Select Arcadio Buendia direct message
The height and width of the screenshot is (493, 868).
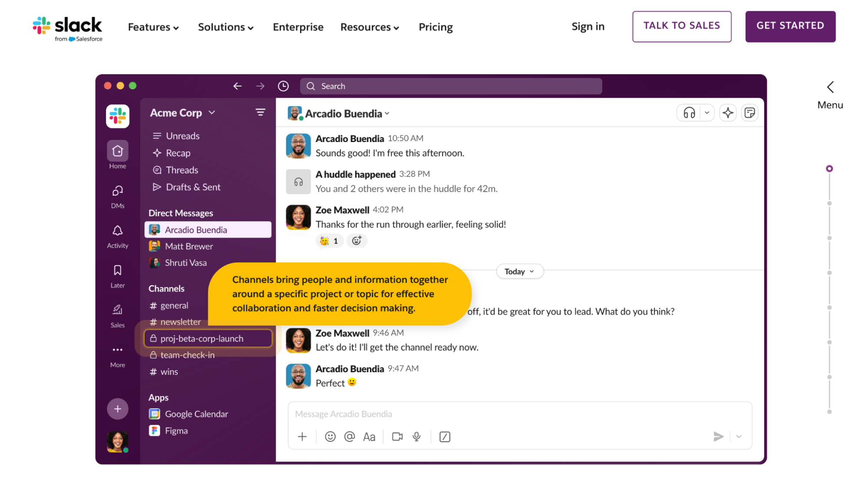pyautogui.click(x=208, y=230)
